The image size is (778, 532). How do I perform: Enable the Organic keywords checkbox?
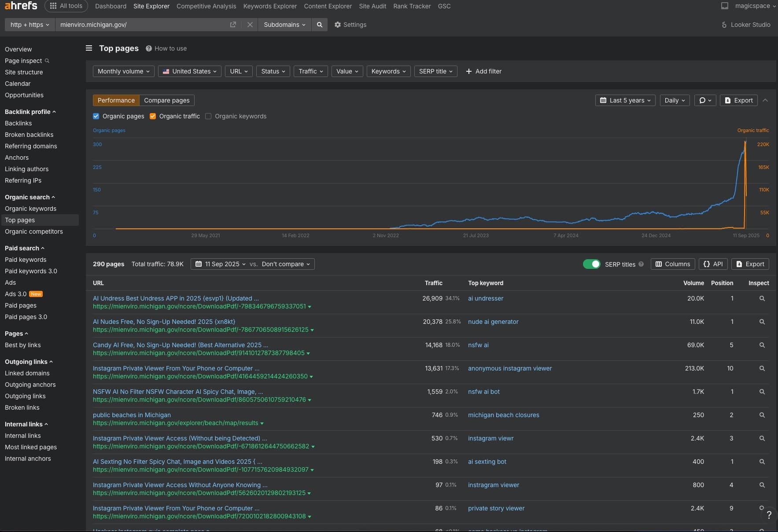[208, 116]
